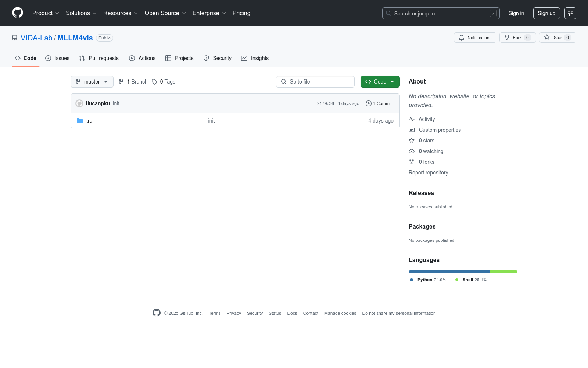Open the Insights tab

click(x=255, y=58)
